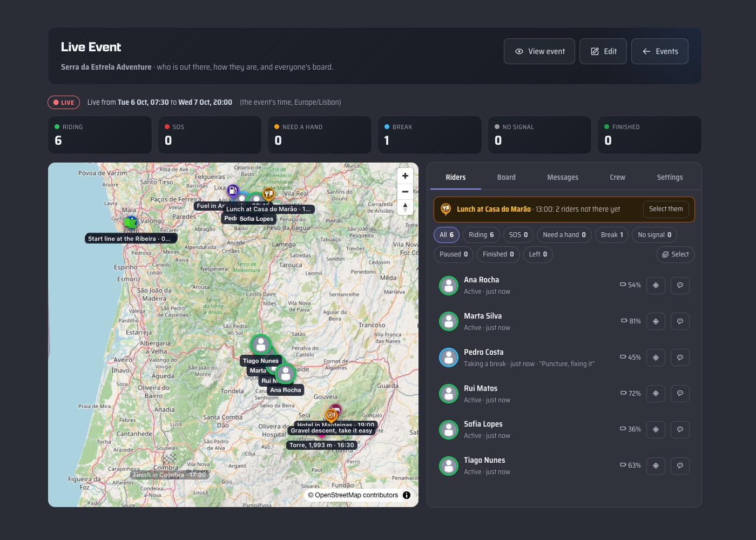
Task: Zoom in on the map
Action: pyautogui.click(x=405, y=176)
